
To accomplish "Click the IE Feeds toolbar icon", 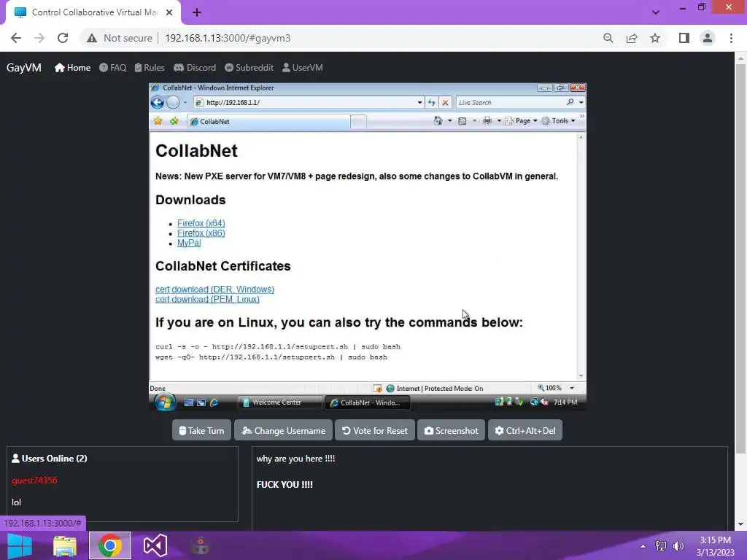I will point(462,121).
